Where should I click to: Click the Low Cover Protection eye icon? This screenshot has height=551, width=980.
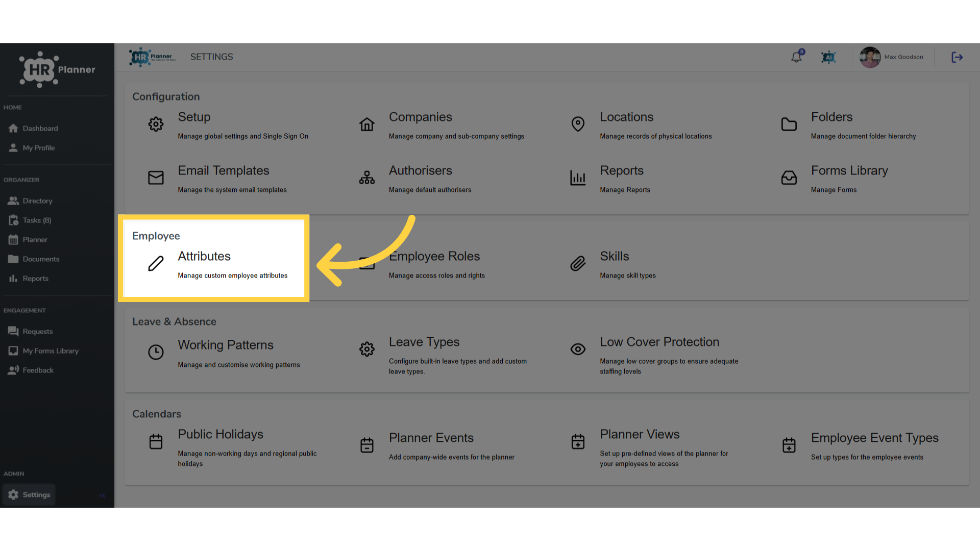pyautogui.click(x=578, y=349)
